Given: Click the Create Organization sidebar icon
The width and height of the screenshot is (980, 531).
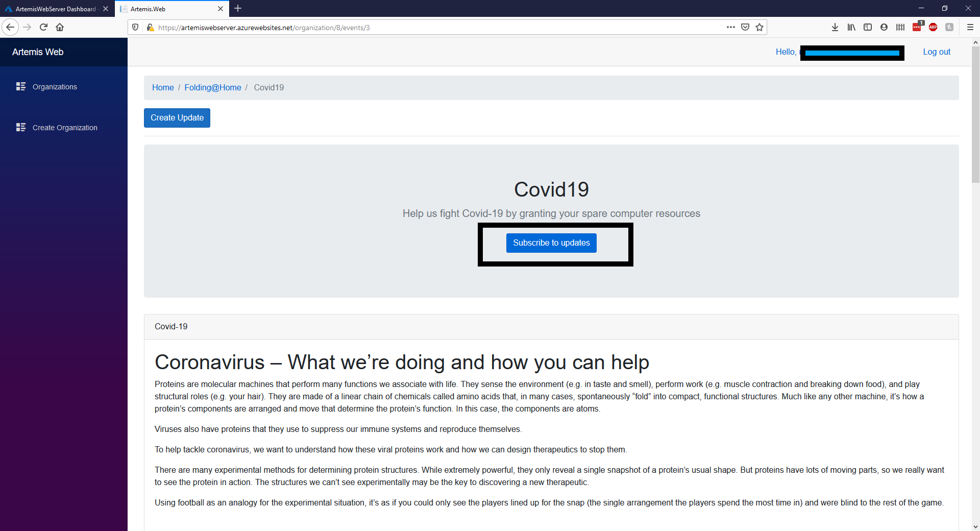Looking at the screenshot, I should pos(21,127).
